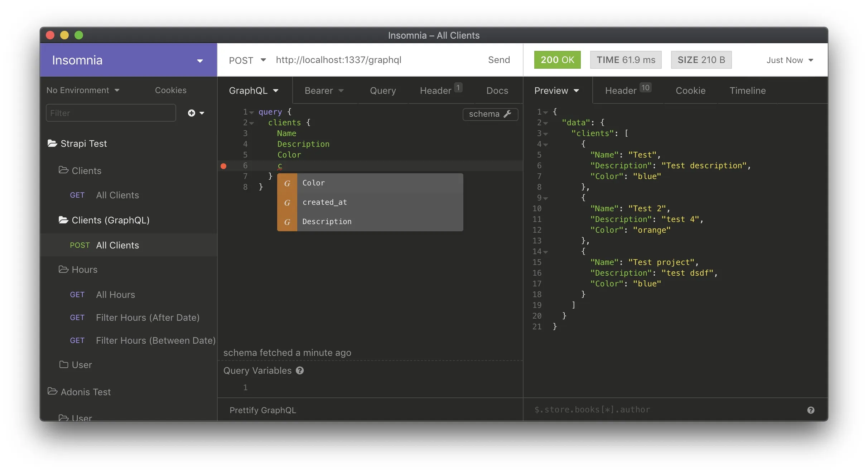Select the created_at autocomplete suggestion
Screen dimensions: 868x474
click(324, 202)
